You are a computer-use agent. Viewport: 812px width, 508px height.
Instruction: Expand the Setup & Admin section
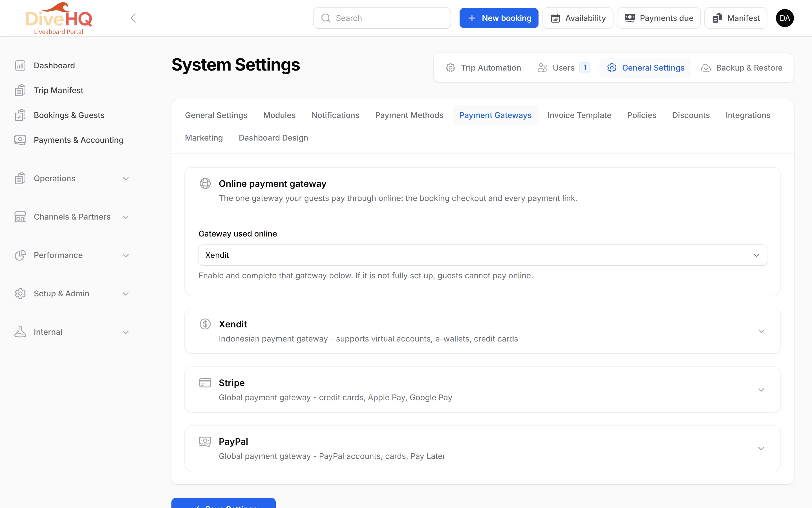pyautogui.click(x=126, y=294)
